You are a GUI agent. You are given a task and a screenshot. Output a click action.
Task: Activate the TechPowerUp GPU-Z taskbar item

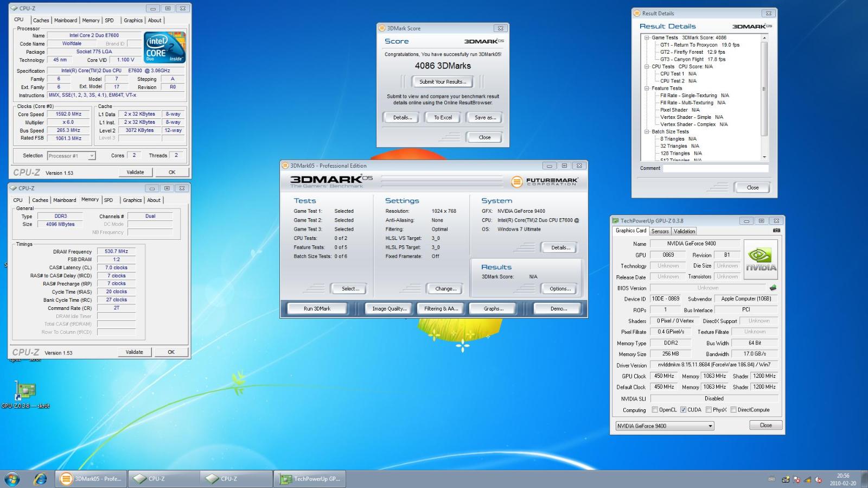coord(310,479)
